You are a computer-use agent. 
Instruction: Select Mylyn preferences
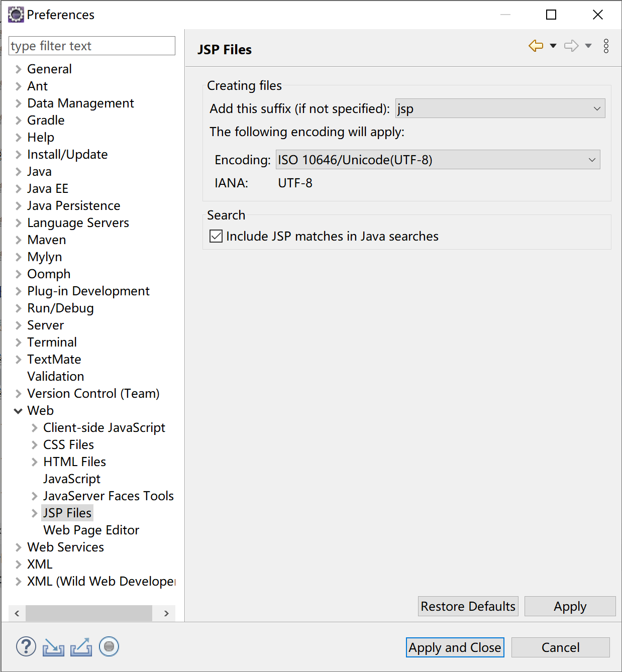(x=45, y=257)
